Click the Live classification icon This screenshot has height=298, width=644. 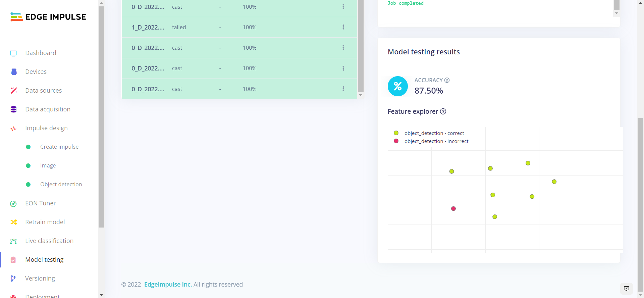point(13,241)
